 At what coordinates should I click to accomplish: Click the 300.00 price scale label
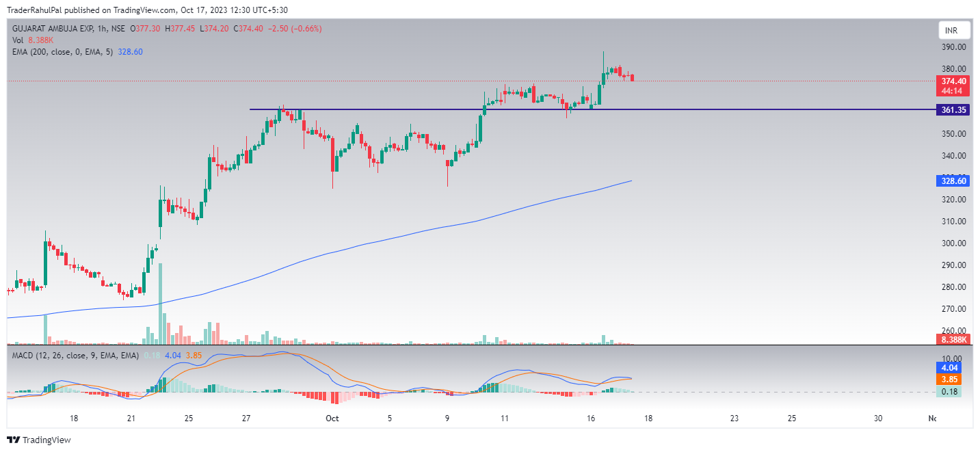click(953, 243)
